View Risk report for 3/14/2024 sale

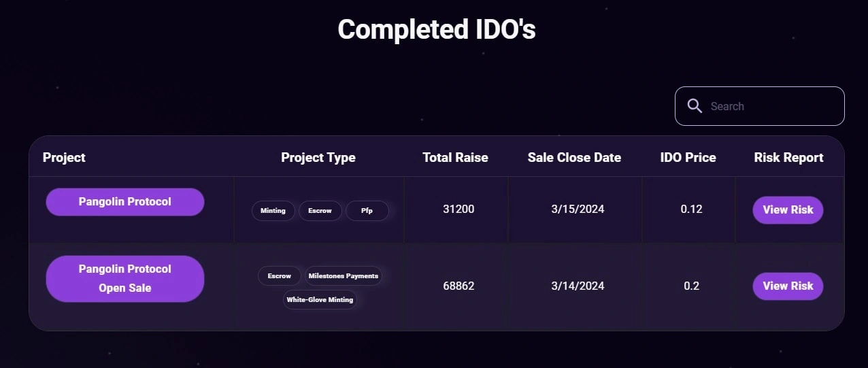click(788, 286)
